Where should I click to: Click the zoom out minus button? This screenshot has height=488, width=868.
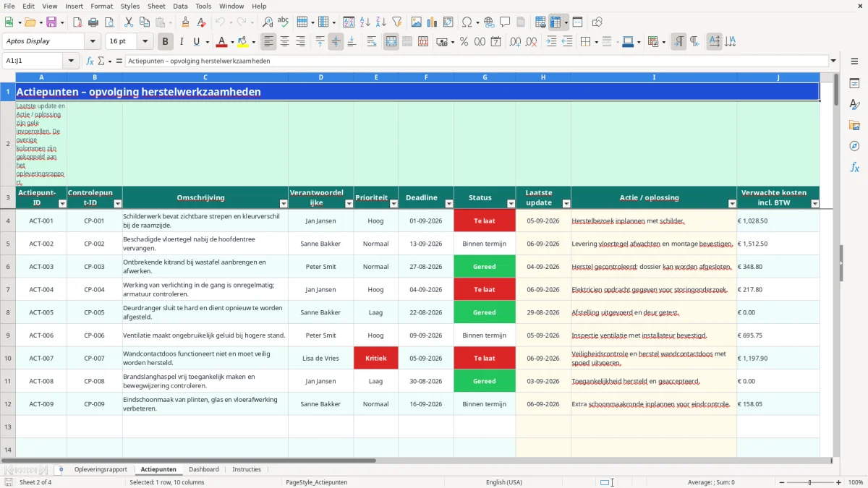click(780, 482)
